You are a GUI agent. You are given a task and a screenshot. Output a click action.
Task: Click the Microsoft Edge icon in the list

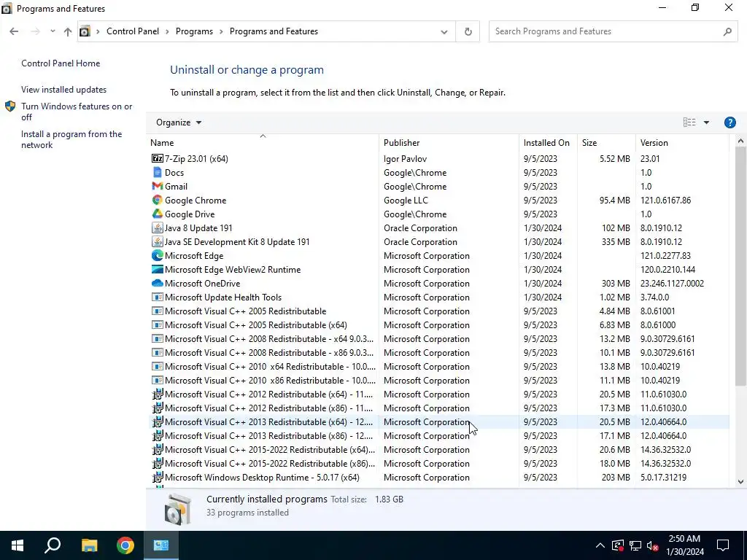point(158,256)
